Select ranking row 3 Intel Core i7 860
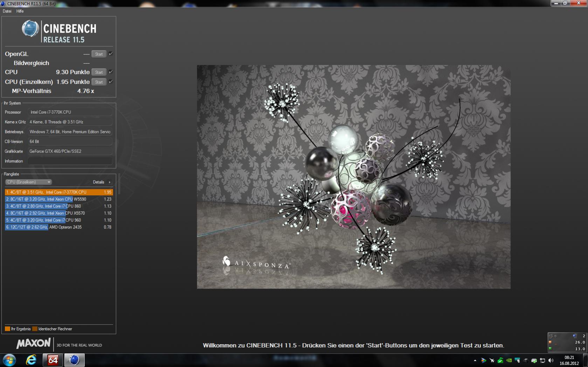The width and height of the screenshot is (588, 367). coord(59,206)
